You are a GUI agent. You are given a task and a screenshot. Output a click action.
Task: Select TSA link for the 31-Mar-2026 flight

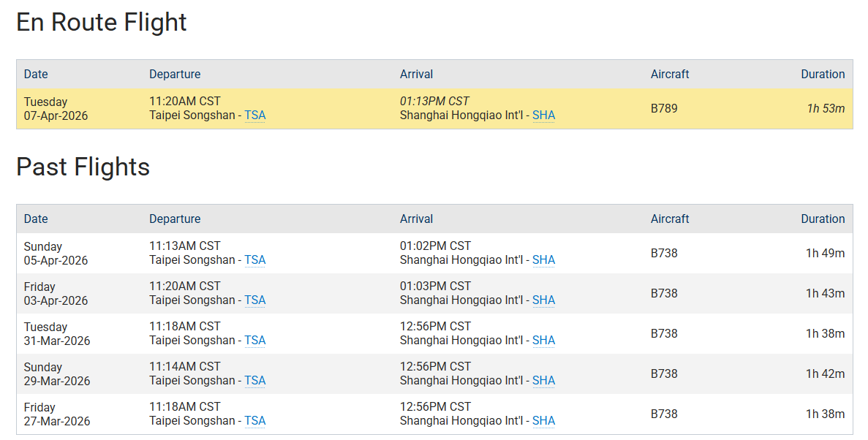click(254, 341)
